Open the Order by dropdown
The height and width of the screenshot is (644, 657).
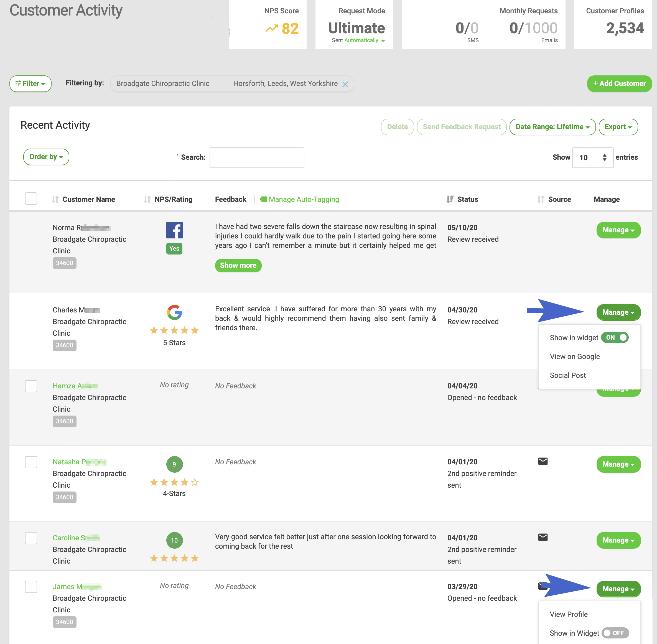tap(46, 157)
